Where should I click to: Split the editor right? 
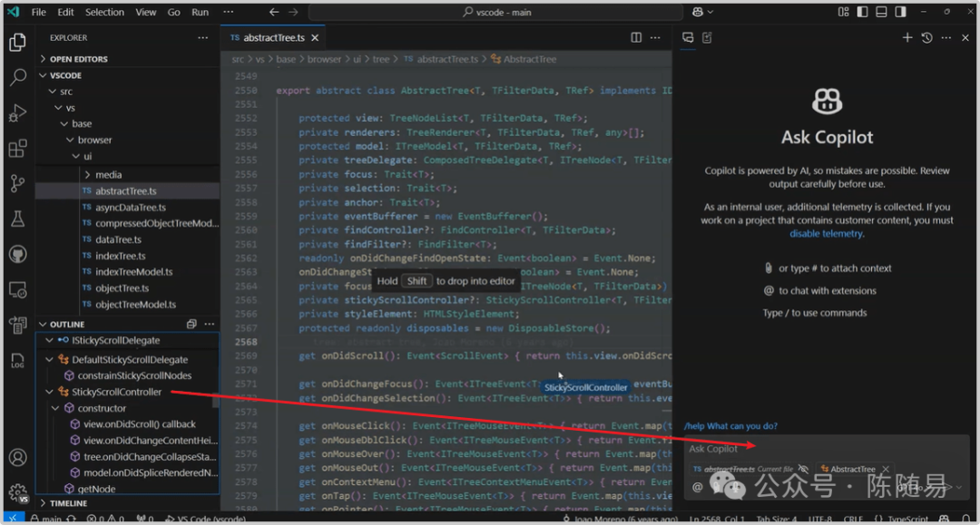(x=635, y=37)
